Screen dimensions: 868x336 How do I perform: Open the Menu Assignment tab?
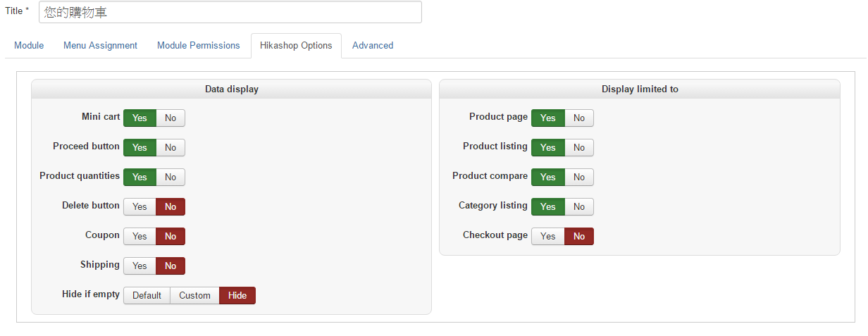[x=100, y=45]
